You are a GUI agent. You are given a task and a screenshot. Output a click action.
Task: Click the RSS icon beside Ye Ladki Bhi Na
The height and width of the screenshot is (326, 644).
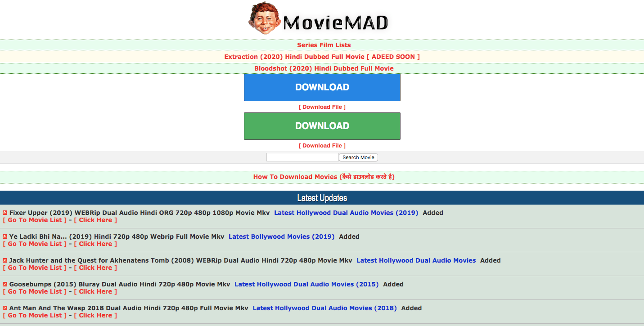(x=5, y=236)
